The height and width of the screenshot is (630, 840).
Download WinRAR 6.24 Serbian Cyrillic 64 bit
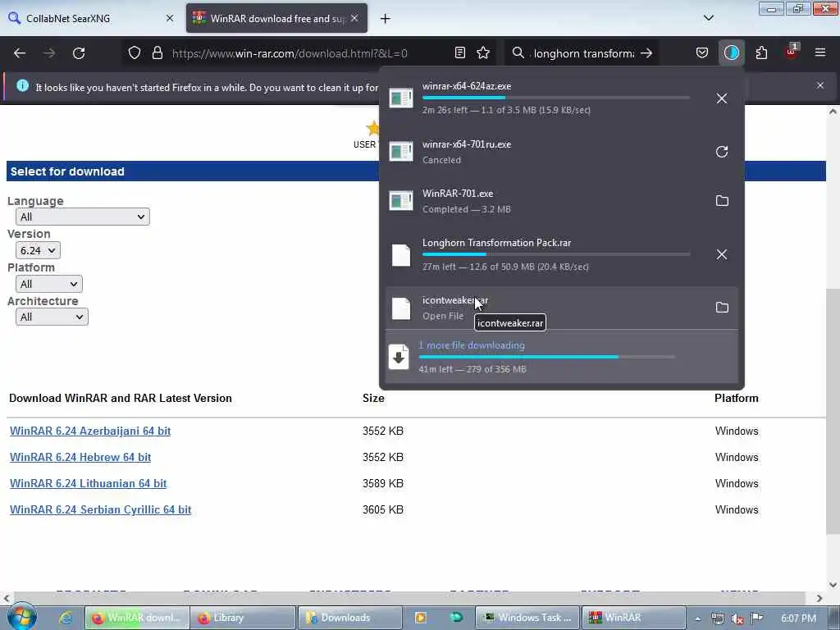(x=100, y=509)
